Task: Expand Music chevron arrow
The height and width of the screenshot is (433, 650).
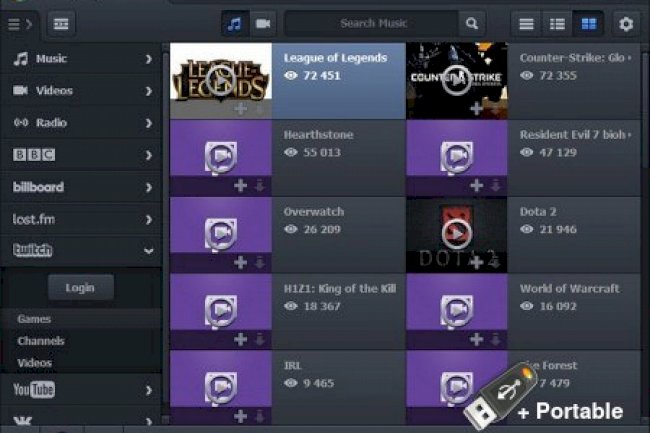Action: pos(149,59)
